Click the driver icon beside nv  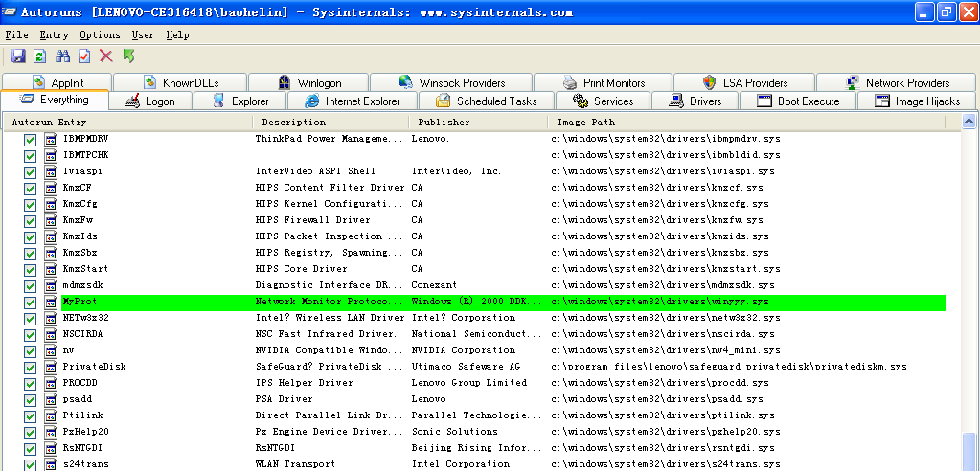[51, 351]
